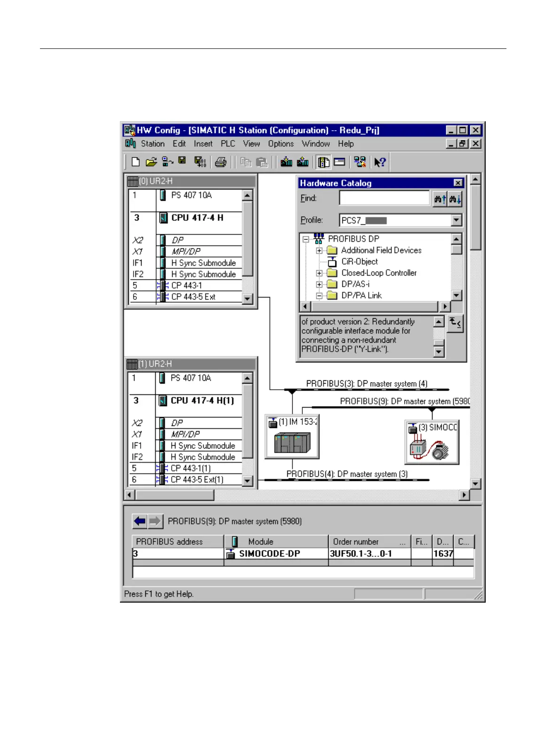Click into the Find input field

[385, 198]
